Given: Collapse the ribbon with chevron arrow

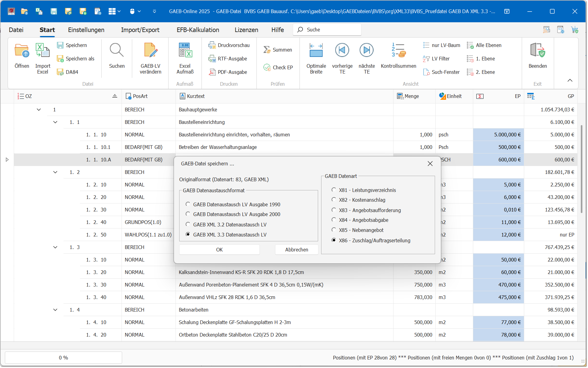Looking at the screenshot, I should click(570, 80).
